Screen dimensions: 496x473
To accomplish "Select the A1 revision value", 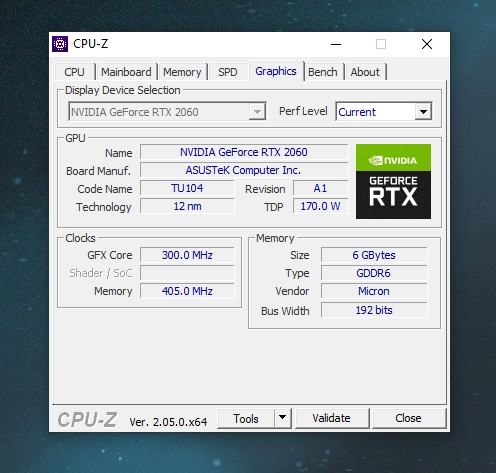I will pyautogui.click(x=320, y=188).
